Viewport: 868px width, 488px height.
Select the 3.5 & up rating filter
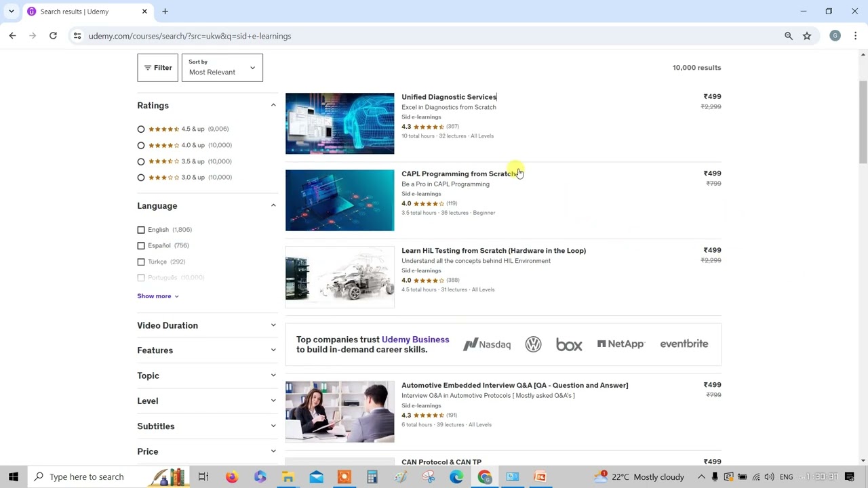point(141,161)
